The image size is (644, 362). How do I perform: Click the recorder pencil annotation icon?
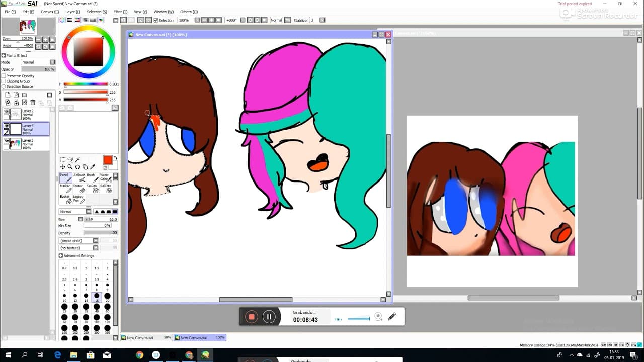(392, 317)
